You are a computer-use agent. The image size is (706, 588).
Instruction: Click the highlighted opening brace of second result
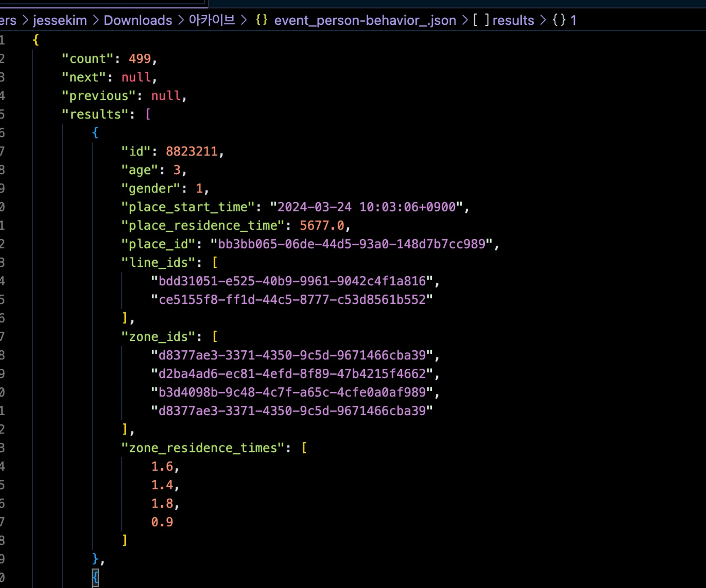point(95,577)
